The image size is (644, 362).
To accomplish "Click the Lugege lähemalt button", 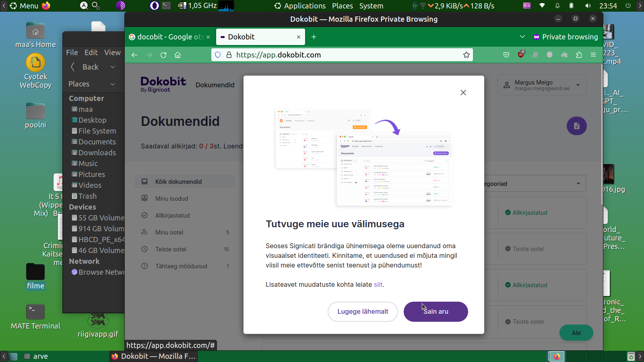I will pyautogui.click(x=363, y=312).
